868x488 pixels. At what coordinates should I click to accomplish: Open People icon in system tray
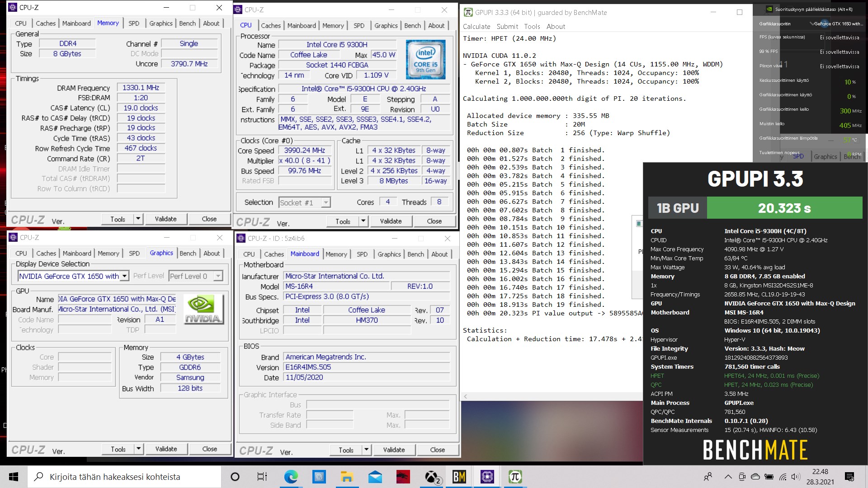click(708, 477)
